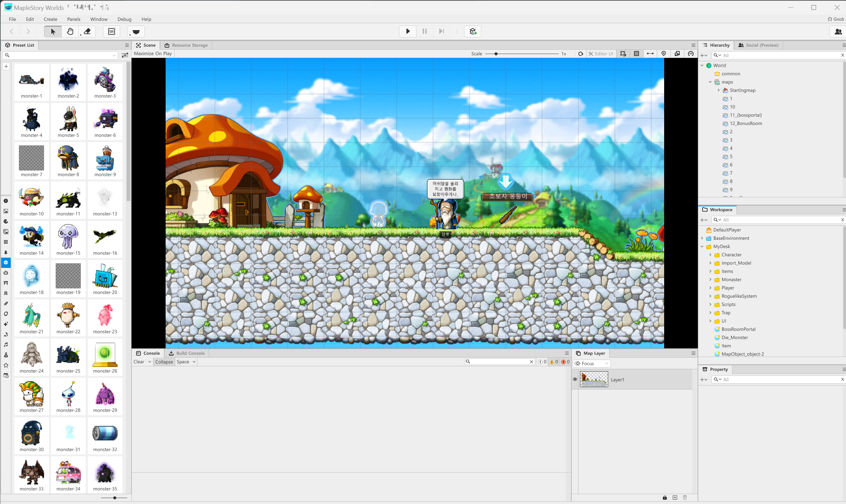Screen dimensions: 846x504
Task: Click the debug bug-play icon
Action: pyautogui.click(x=472, y=31)
